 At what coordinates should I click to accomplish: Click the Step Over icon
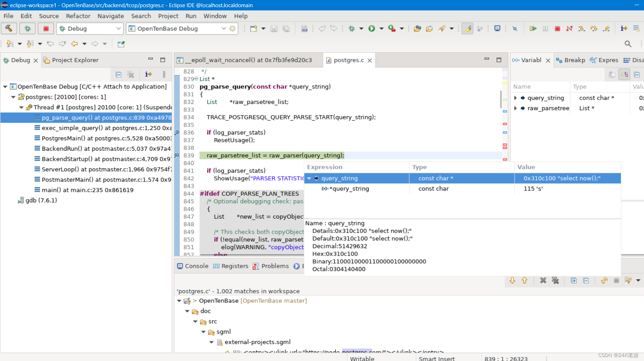pos(594,28)
